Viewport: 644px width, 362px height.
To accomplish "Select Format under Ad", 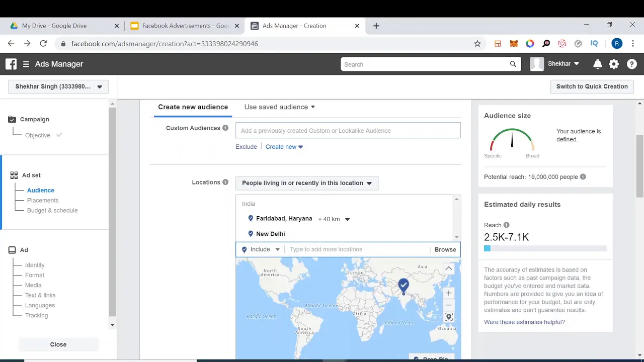I will click(x=35, y=275).
